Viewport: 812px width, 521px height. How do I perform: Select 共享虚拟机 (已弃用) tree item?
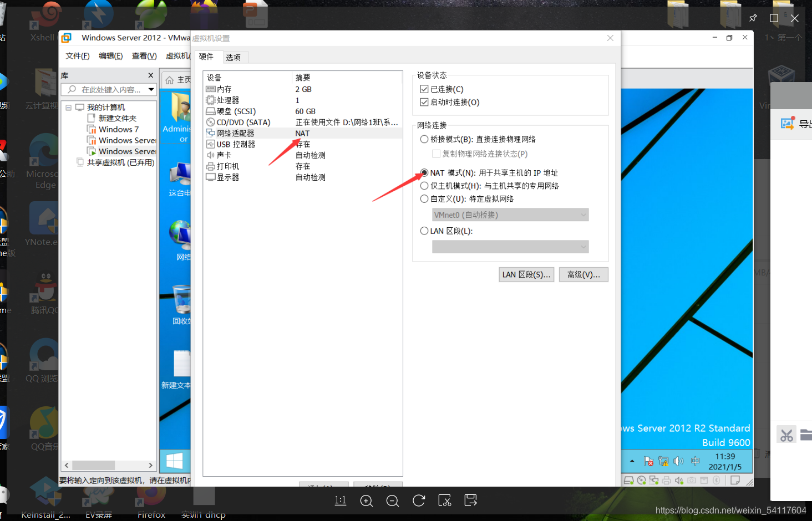coord(115,162)
